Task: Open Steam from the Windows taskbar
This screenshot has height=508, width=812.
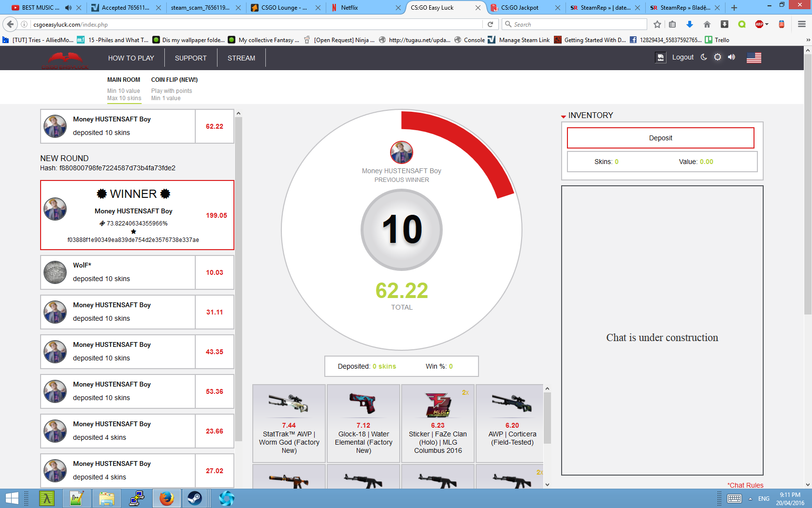Action: tap(195, 498)
